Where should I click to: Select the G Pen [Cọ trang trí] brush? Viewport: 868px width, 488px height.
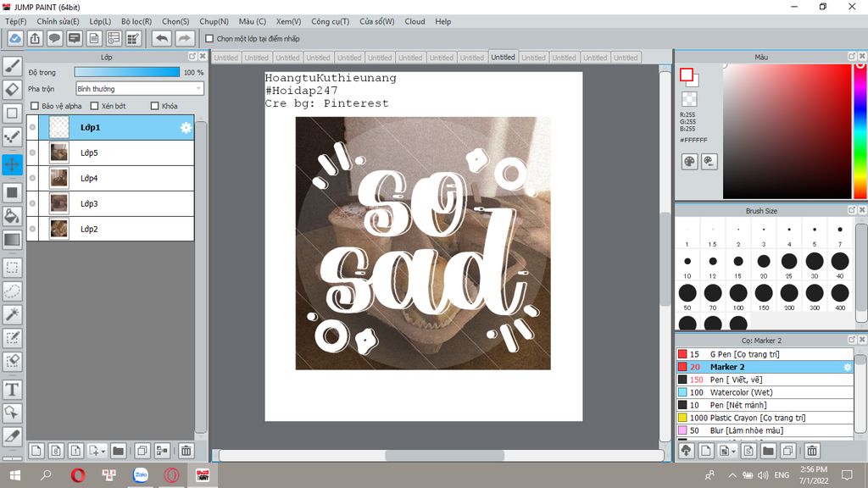(x=765, y=354)
